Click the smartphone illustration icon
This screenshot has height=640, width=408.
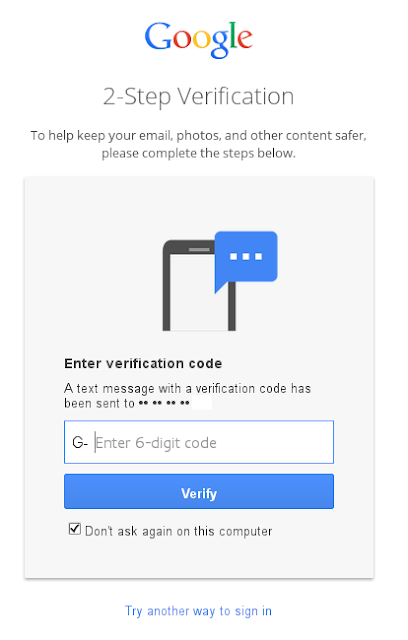tap(199, 285)
